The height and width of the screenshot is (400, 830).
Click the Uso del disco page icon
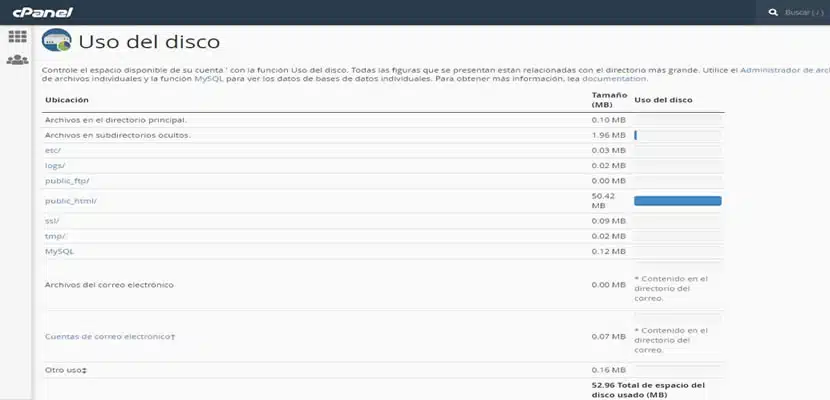tap(56, 42)
